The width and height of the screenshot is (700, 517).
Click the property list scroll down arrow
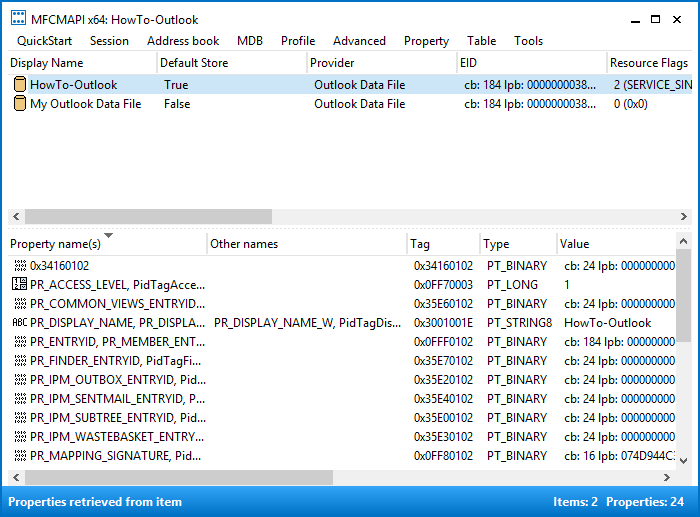pos(683,461)
